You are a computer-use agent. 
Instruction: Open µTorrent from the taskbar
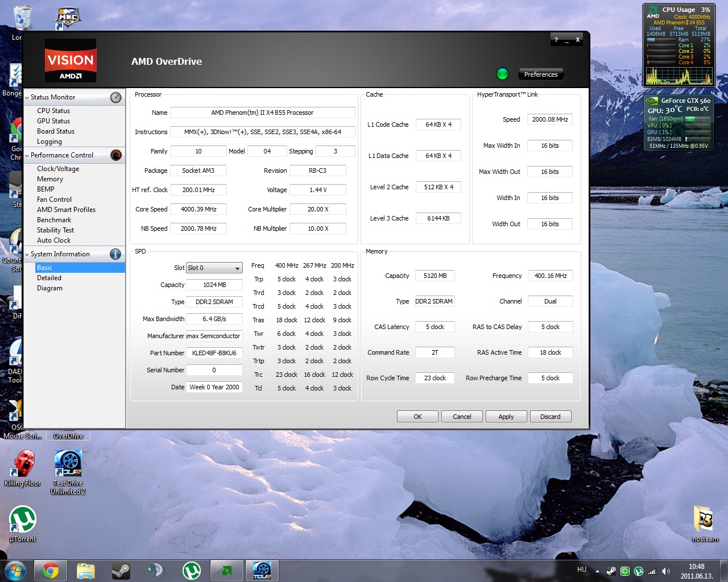[192, 571]
